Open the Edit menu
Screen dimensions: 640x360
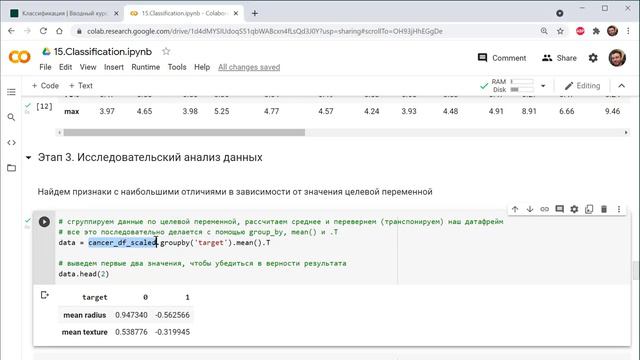point(65,67)
